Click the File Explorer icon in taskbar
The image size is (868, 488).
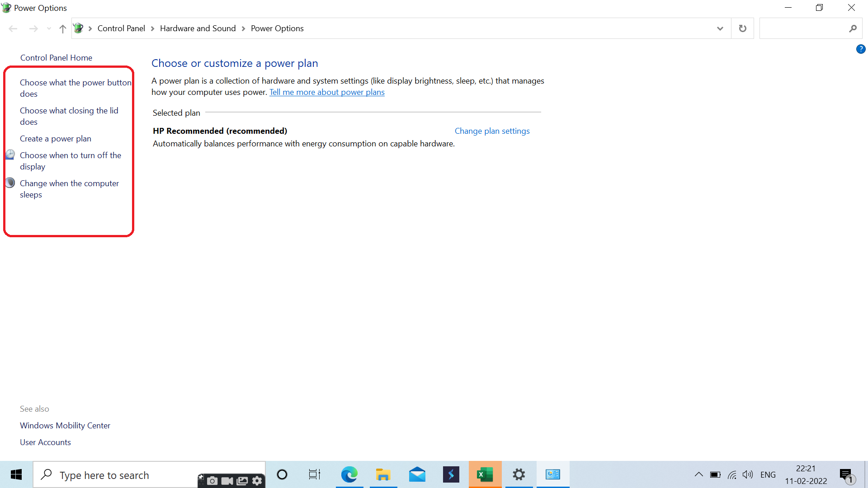(x=383, y=474)
